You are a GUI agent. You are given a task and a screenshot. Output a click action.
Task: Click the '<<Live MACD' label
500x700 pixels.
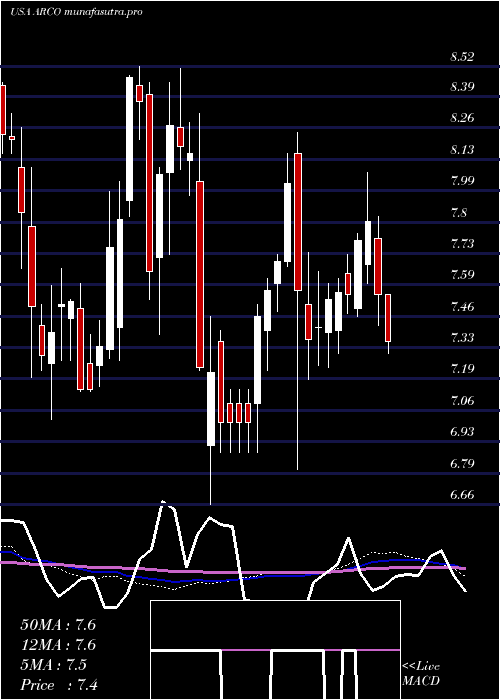pyautogui.click(x=421, y=674)
